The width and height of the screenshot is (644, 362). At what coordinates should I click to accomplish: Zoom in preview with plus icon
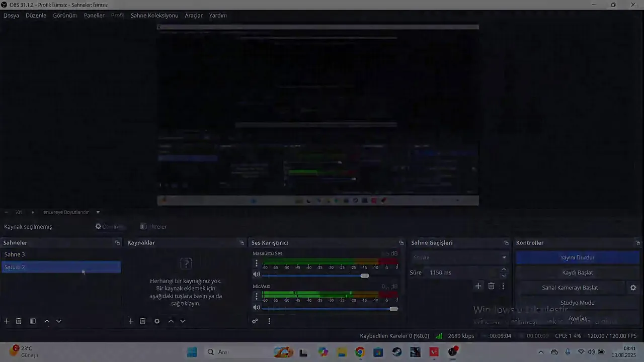(x=33, y=212)
